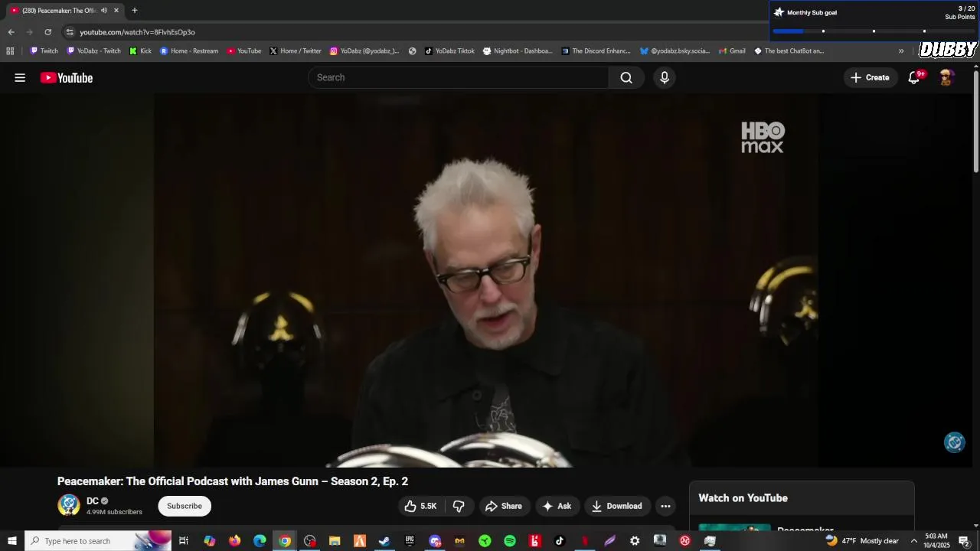Click the page vertical scrollbar
Viewport: 980px width, 551px height.
tap(976, 121)
